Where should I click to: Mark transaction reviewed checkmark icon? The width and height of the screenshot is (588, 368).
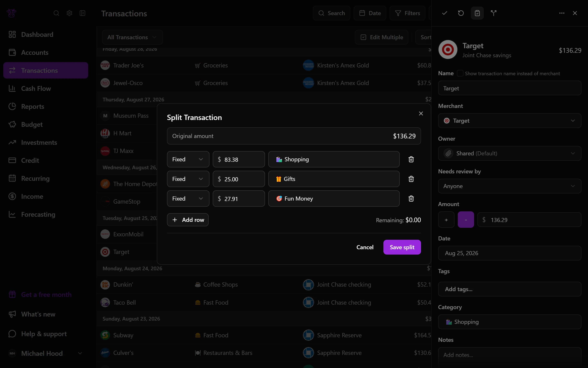pyautogui.click(x=445, y=13)
